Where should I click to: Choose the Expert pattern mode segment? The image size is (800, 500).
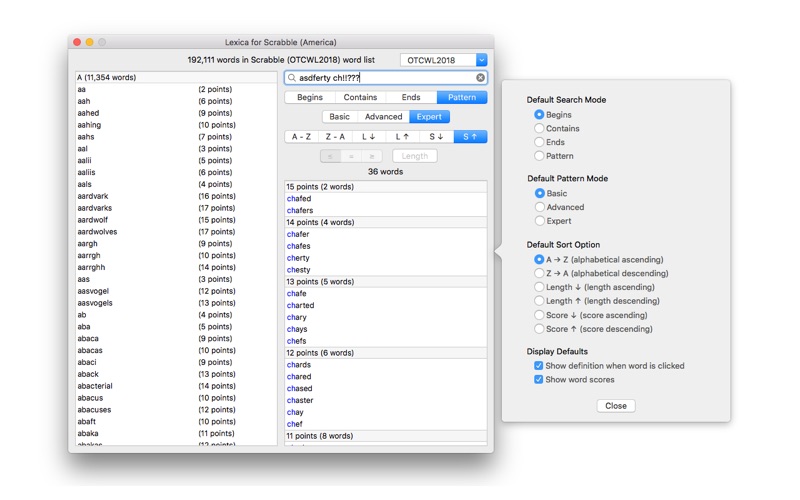tap(429, 117)
